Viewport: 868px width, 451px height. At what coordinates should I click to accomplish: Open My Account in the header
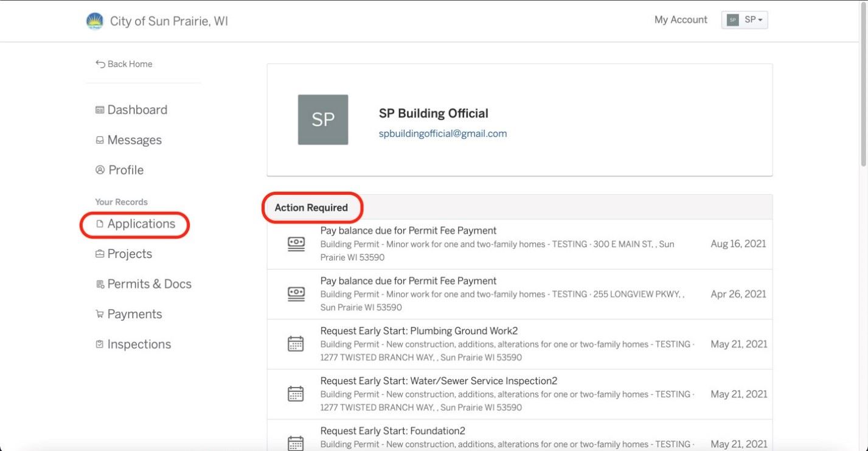(681, 19)
